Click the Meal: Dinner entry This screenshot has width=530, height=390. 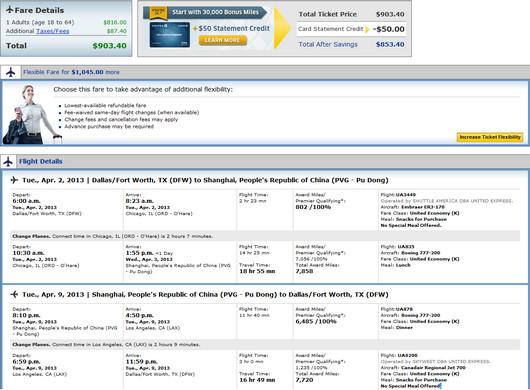(396, 327)
